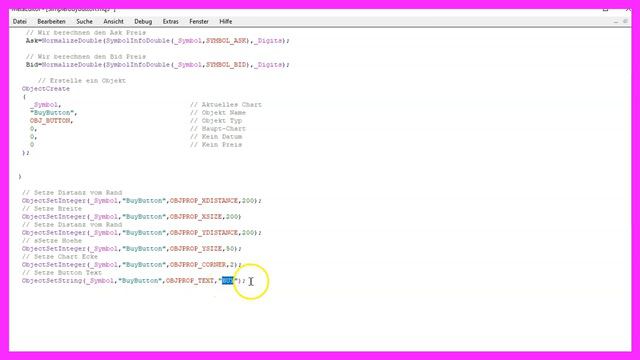Place cursor on the Bid=NormalizeDouble code line
This screenshot has width=640, height=360.
(x=158, y=64)
